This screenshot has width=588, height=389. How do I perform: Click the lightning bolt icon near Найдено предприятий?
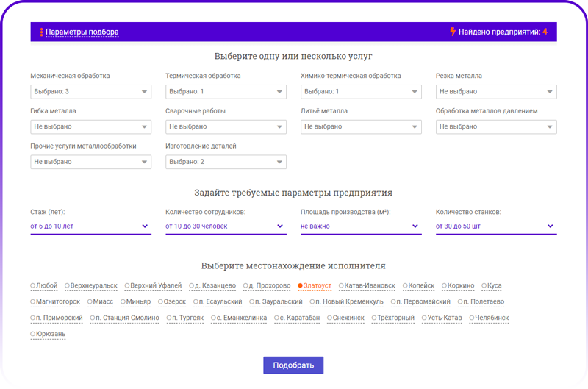pyautogui.click(x=453, y=32)
